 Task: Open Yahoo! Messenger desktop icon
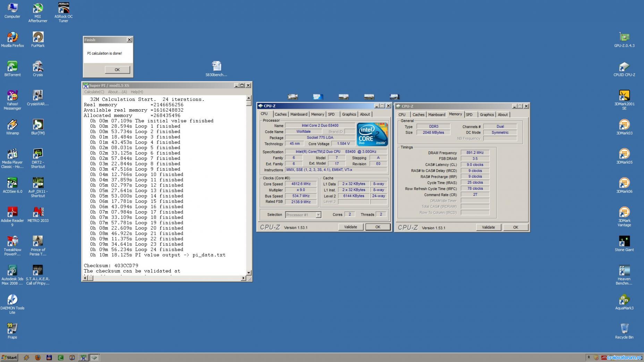click(12, 100)
